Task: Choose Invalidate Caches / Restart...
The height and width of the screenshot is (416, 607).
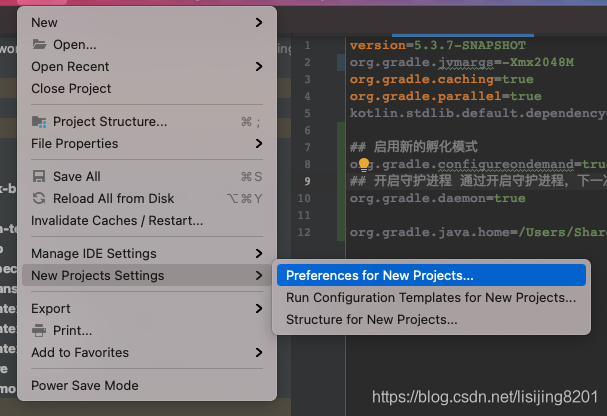Action: 117,220
